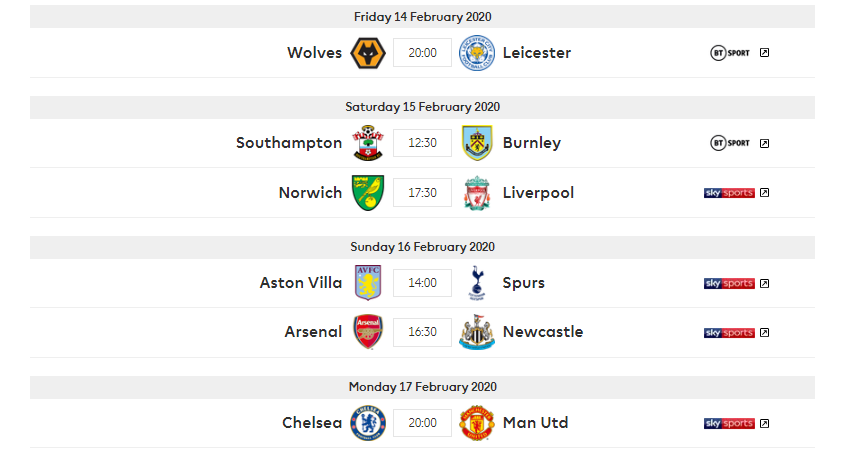Click the Wolves club crest
Image resolution: width=846 pixels, height=461 pixels.
point(368,53)
